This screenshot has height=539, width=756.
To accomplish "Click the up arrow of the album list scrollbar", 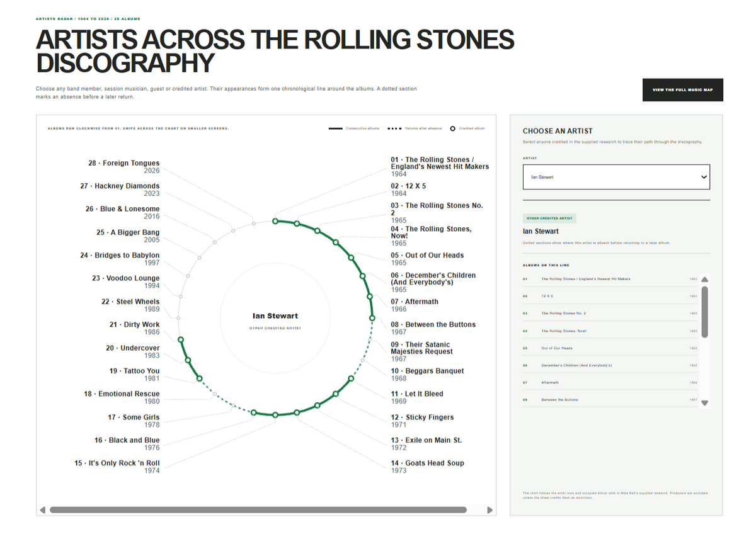I will click(704, 280).
